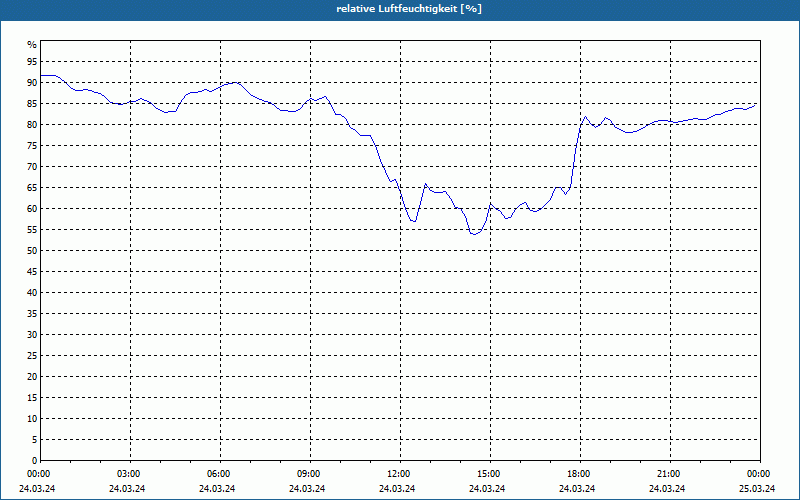Pick the y-axis value label '40'
This screenshot has height=500, width=800.
click(x=32, y=292)
